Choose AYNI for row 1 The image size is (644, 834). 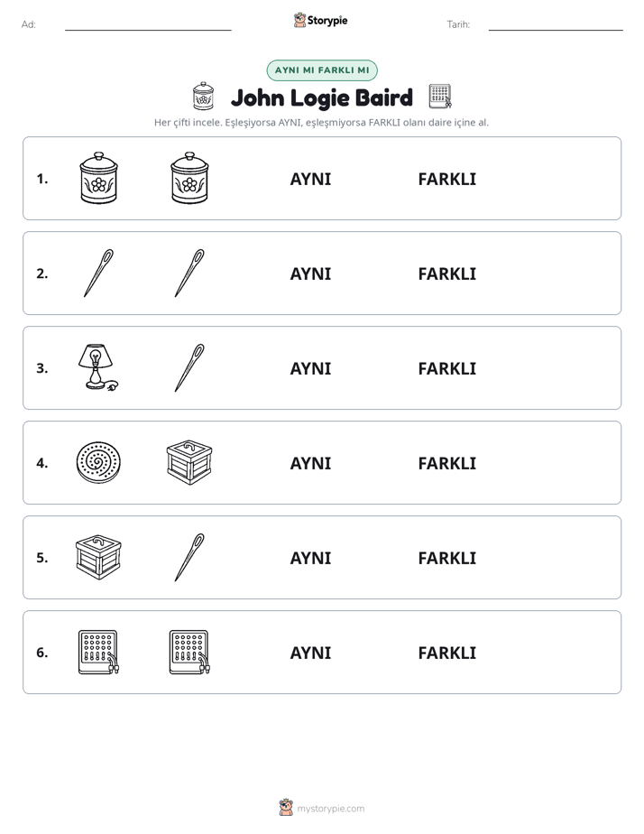point(310,180)
